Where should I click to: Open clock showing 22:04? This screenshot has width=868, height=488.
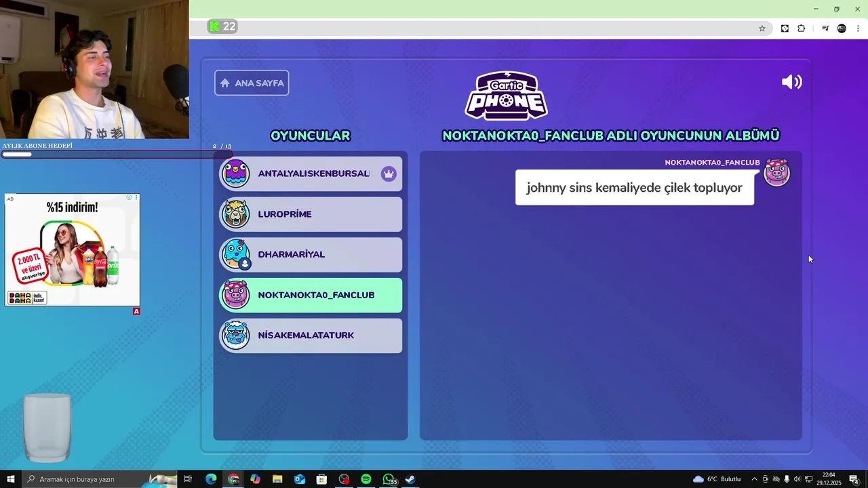pos(829,479)
